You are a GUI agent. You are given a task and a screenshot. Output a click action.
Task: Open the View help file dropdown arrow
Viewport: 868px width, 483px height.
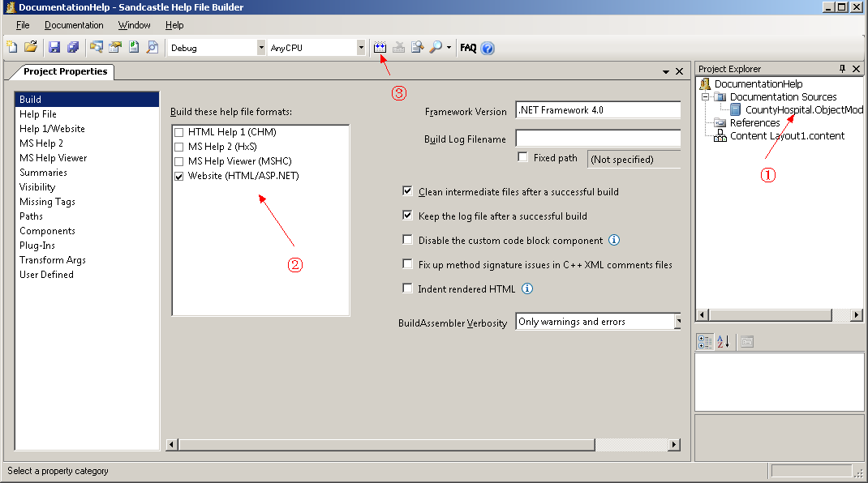(x=449, y=48)
